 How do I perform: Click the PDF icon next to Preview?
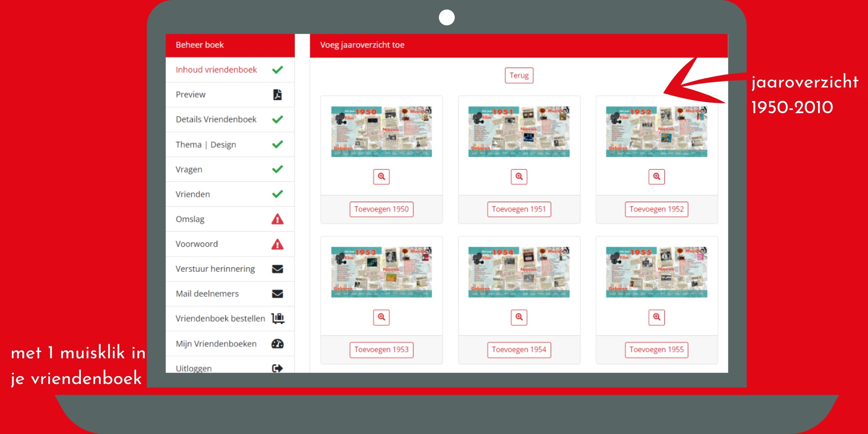[x=277, y=94]
